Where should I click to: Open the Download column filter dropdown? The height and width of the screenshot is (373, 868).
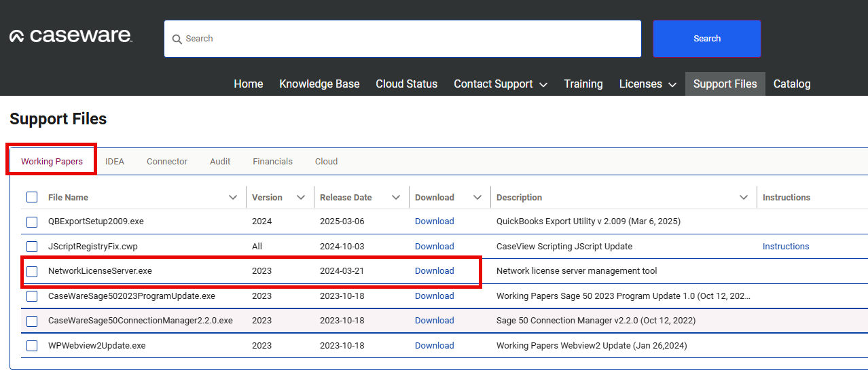pyautogui.click(x=477, y=198)
